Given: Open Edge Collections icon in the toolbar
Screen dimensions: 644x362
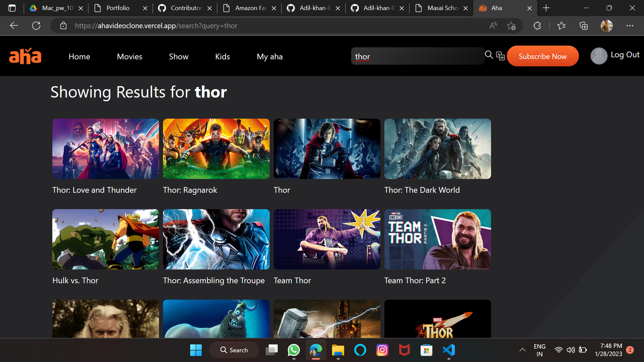Looking at the screenshot, I should 584,25.
